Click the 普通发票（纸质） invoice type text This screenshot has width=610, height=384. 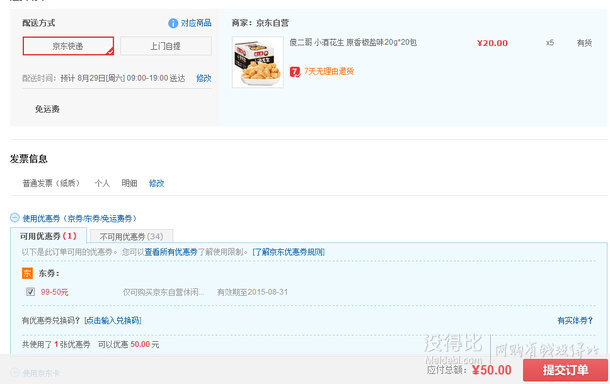pyautogui.click(x=51, y=183)
